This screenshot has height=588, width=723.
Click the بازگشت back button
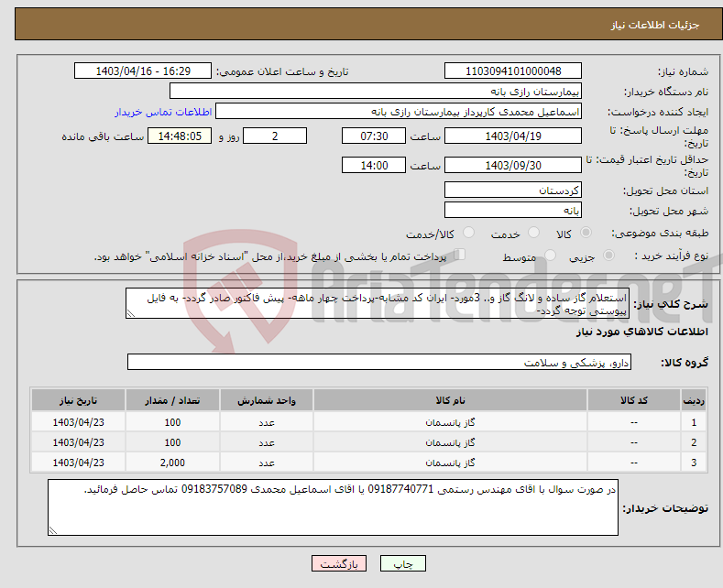click(x=339, y=563)
